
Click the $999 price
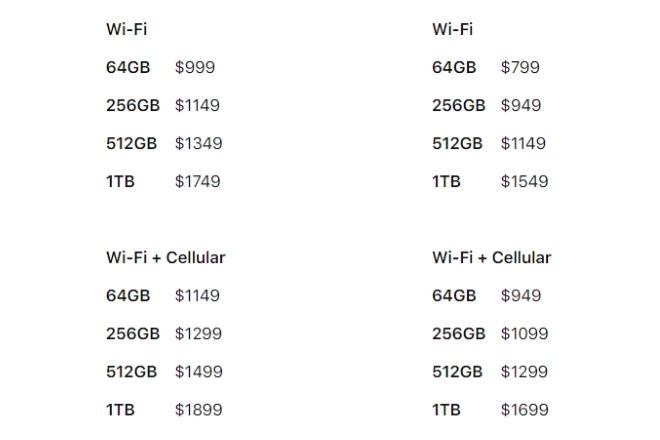(x=194, y=68)
